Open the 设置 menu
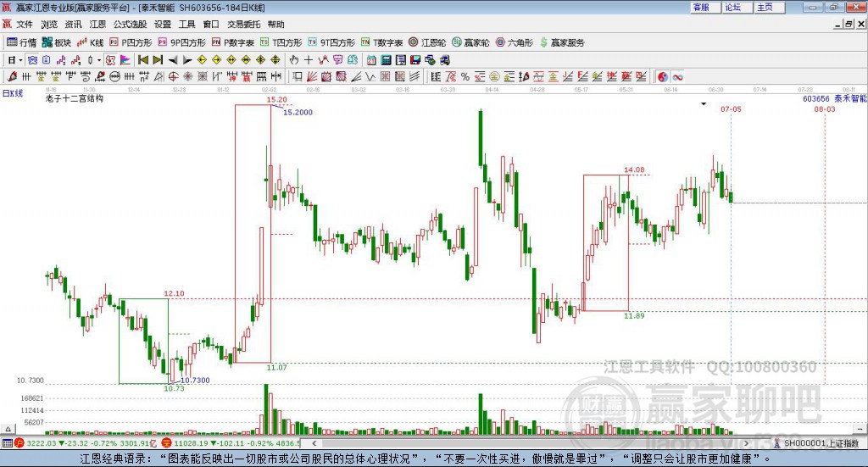Viewport: 868px width, 467px height. point(163,25)
